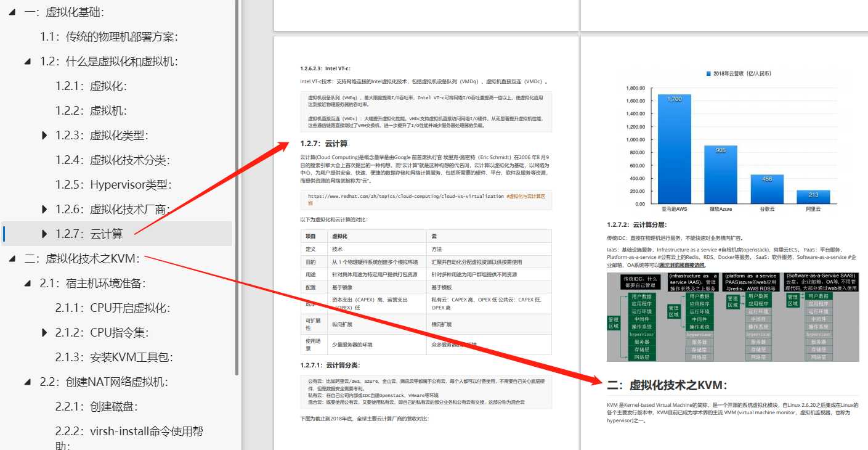This screenshot has height=450, width=868.
Task: Open outline item 1.2.4 虚拟化技术分类
Action: point(113,160)
